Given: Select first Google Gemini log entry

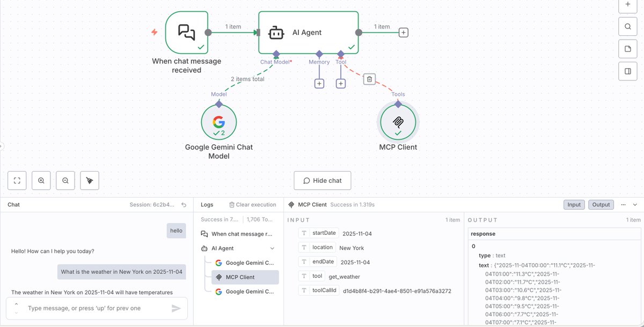Looking at the screenshot, I should pyautogui.click(x=245, y=263).
